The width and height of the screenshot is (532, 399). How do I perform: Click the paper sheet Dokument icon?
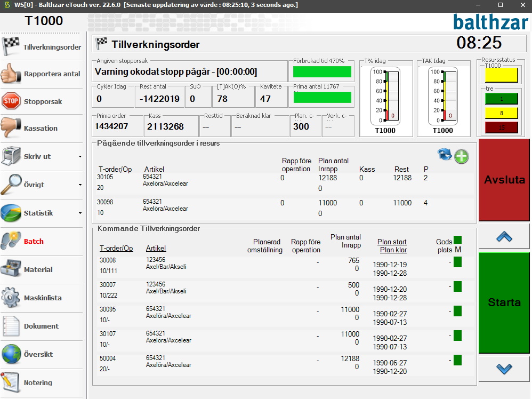[11, 326]
